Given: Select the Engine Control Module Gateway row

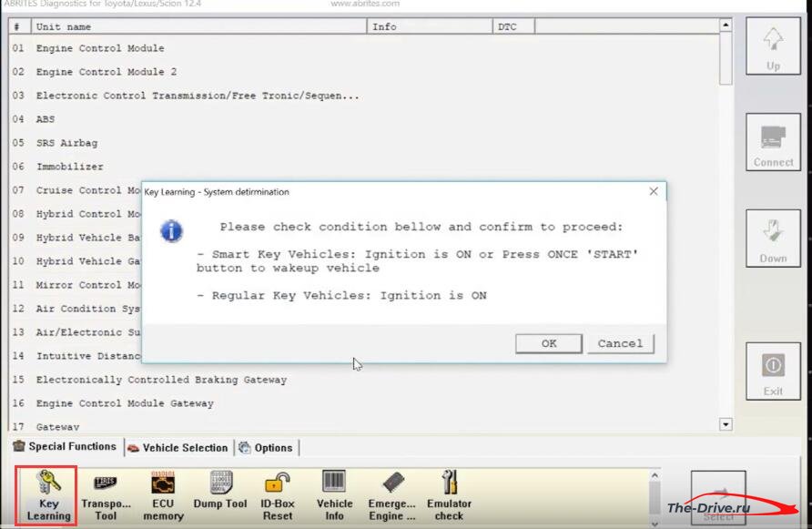Looking at the screenshot, I should 365,403.
